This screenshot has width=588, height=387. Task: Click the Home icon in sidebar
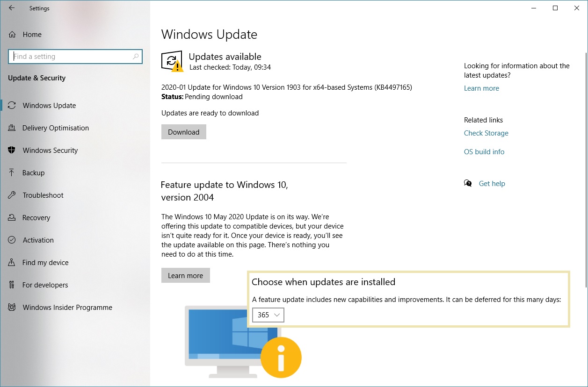click(x=13, y=35)
